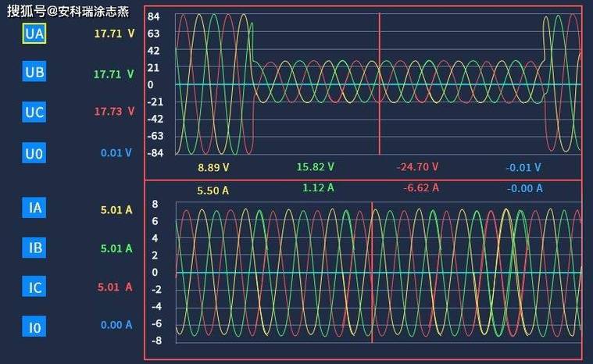Click the UB value 17.71 V in green
593x364 pixels.
[114, 74]
